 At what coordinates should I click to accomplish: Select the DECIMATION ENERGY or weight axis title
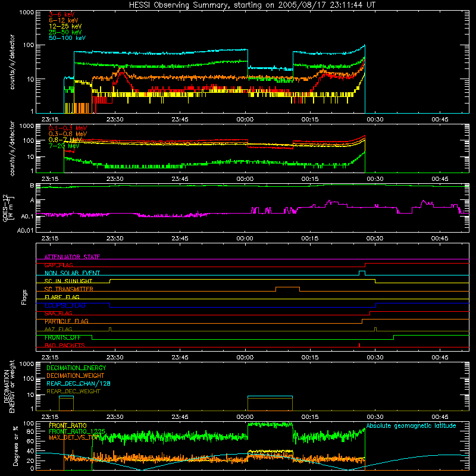click(9, 386)
